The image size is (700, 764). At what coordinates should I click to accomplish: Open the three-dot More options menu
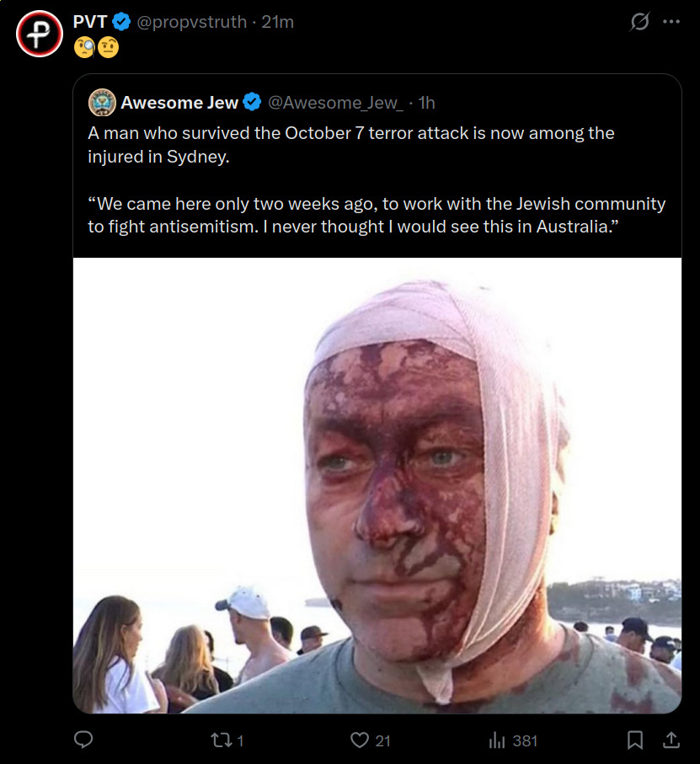pos(671,22)
